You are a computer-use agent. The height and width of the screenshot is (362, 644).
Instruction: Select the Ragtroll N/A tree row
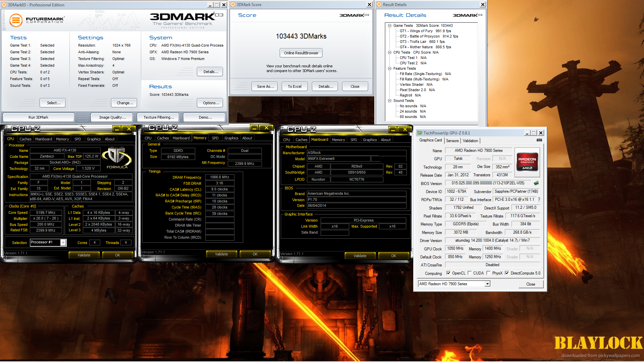(410, 95)
